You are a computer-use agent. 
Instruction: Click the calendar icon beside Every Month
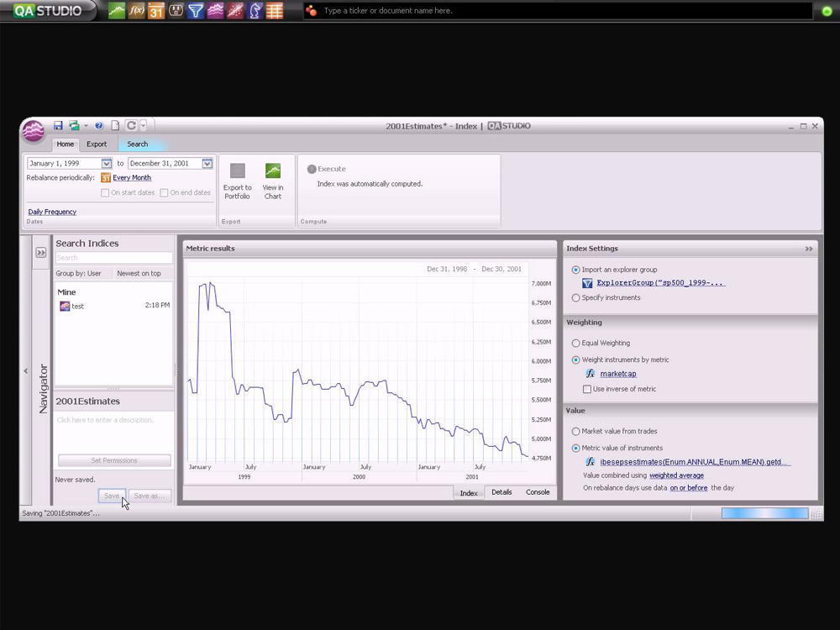coord(106,178)
